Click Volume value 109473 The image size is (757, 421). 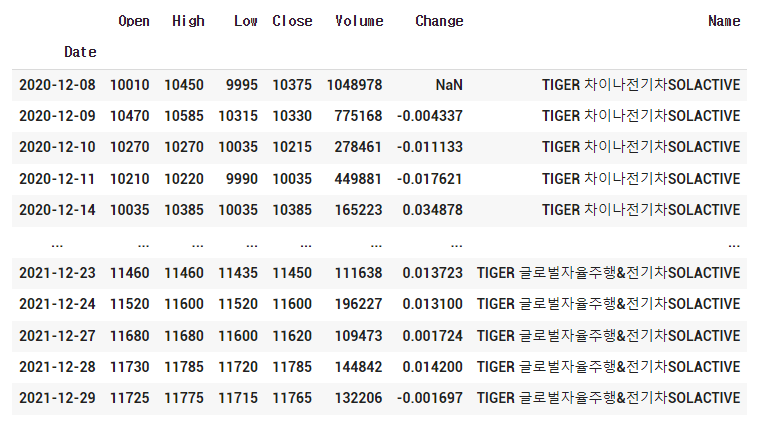(x=358, y=336)
